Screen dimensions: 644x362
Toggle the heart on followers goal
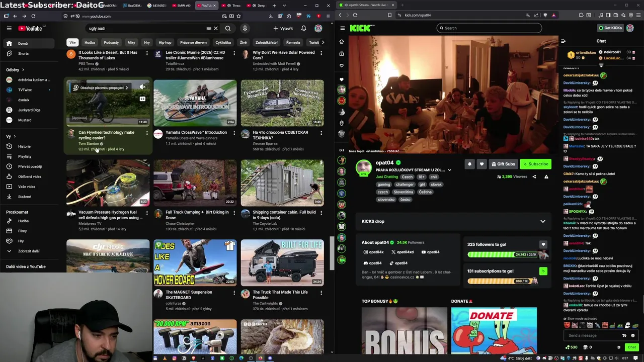pyautogui.click(x=543, y=244)
